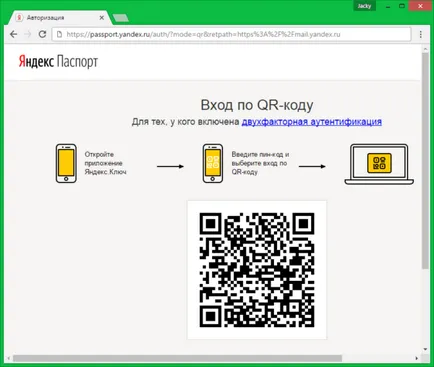The width and height of the screenshot is (434, 367).
Task: Open the двухфакторная аутентификация link
Action: (x=312, y=122)
